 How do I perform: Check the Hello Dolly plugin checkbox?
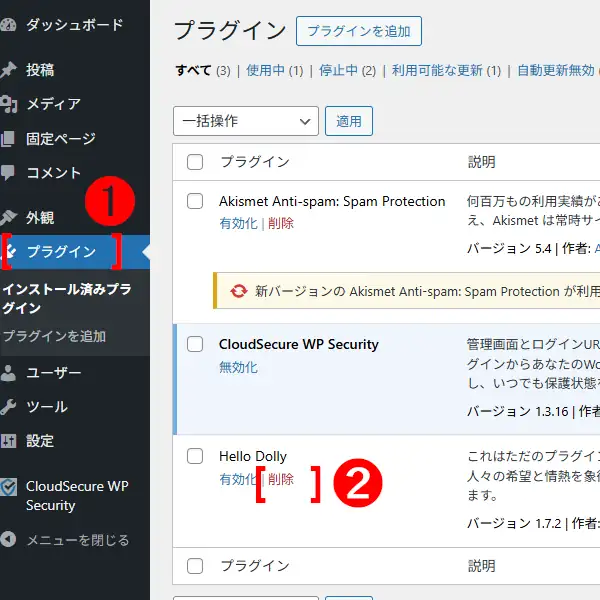tap(195, 456)
